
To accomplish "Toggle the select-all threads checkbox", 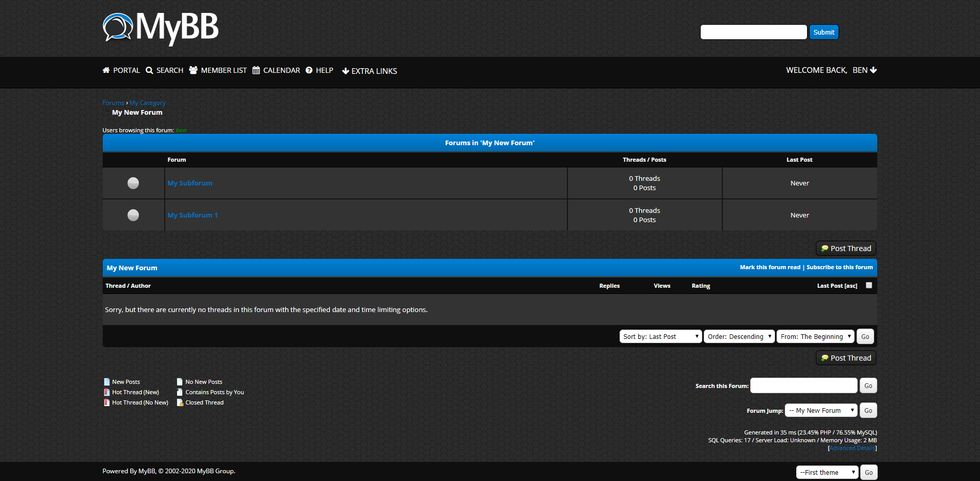I will [x=869, y=285].
